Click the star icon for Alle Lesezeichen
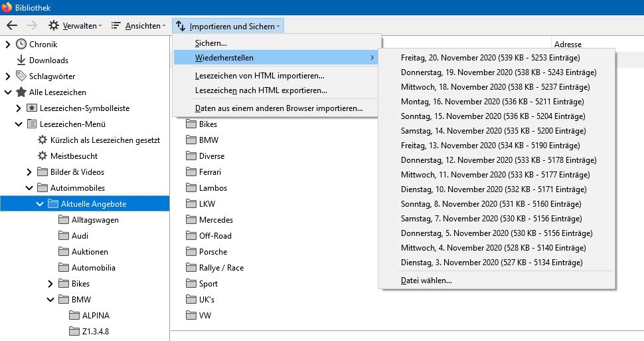The height and width of the screenshot is (341, 644). point(21,92)
